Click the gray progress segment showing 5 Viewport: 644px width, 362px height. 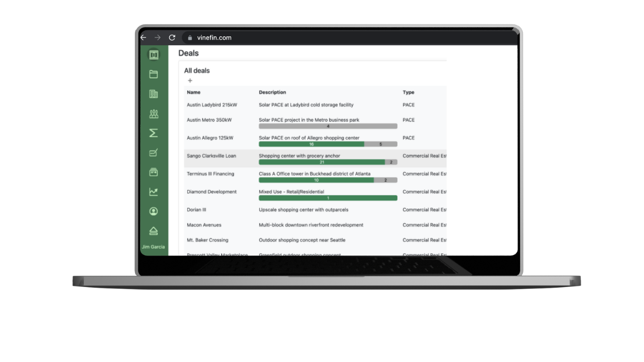(381, 144)
